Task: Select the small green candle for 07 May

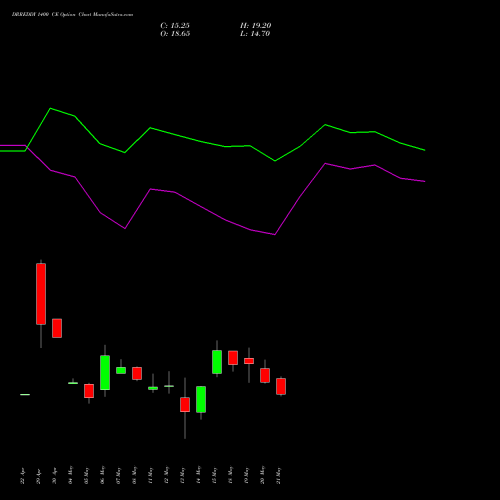Action: (x=121, y=370)
